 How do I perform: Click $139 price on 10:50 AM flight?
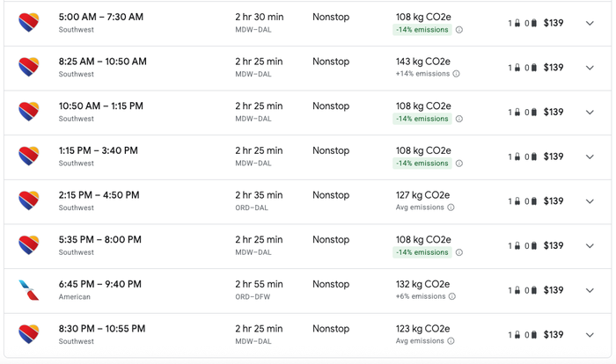point(554,113)
